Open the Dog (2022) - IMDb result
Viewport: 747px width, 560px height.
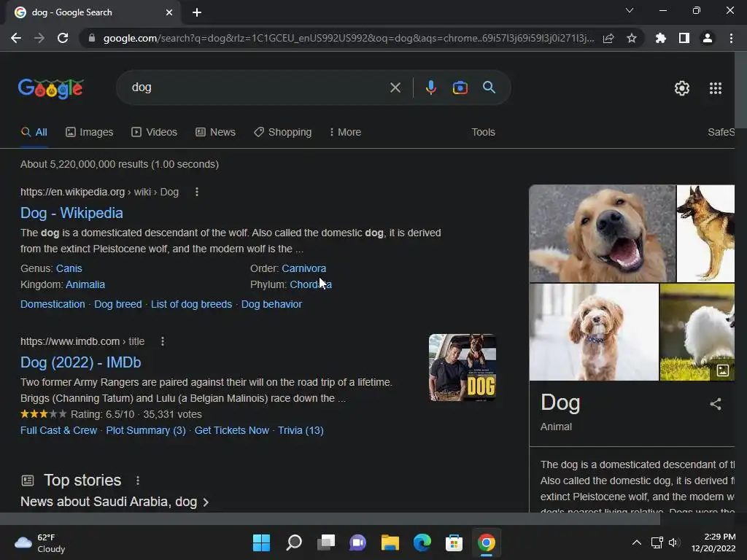(x=80, y=362)
